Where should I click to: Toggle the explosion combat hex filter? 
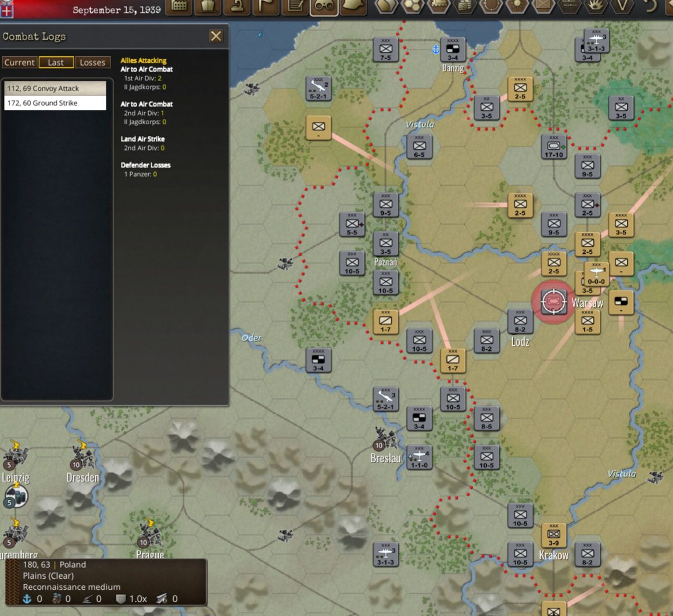point(596,6)
